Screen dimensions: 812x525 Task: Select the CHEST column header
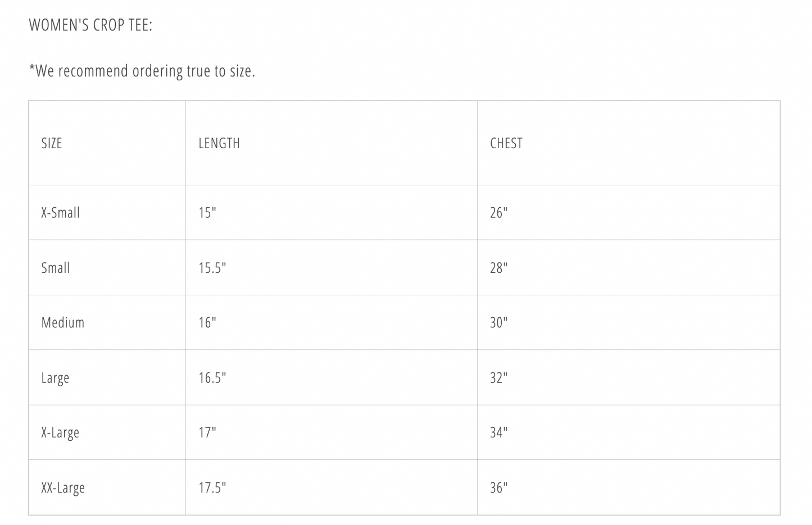[x=506, y=144]
